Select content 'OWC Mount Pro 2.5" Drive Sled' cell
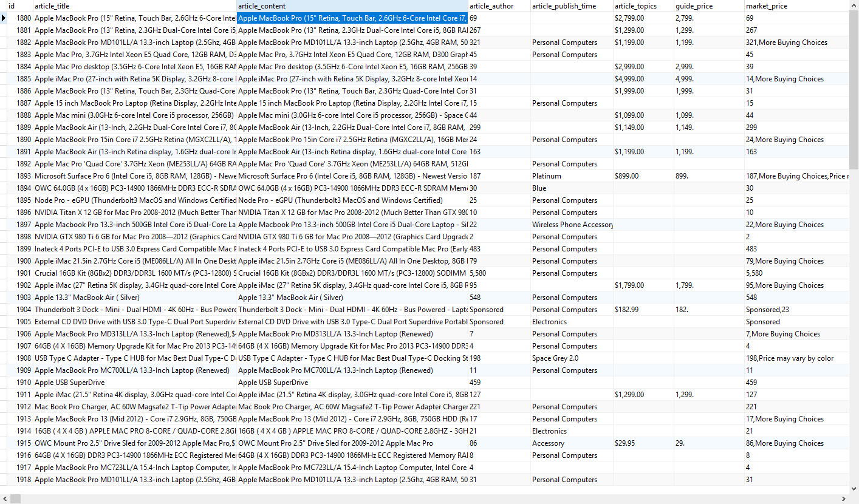Viewport: 859px width, 504px height. 352,443
